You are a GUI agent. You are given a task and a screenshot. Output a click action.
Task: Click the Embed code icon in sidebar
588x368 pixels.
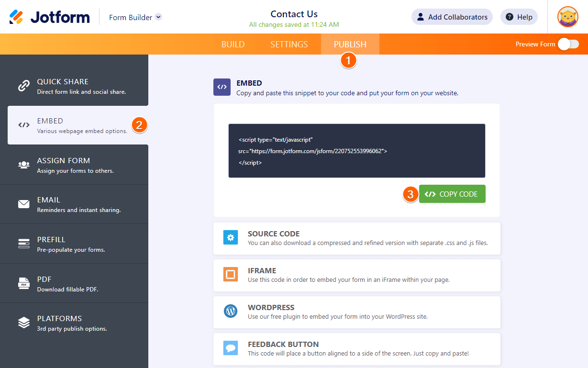pyautogui.click(x=24, y=125)
